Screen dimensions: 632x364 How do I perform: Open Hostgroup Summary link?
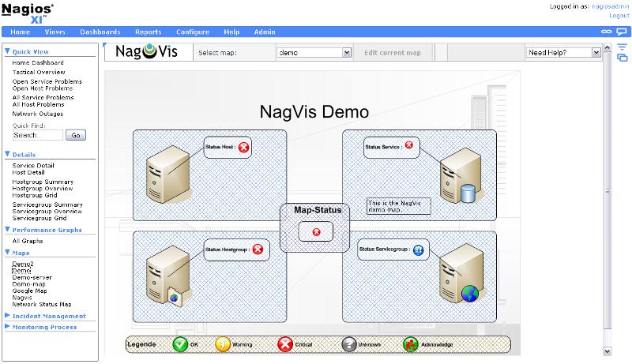coord(43,182)
